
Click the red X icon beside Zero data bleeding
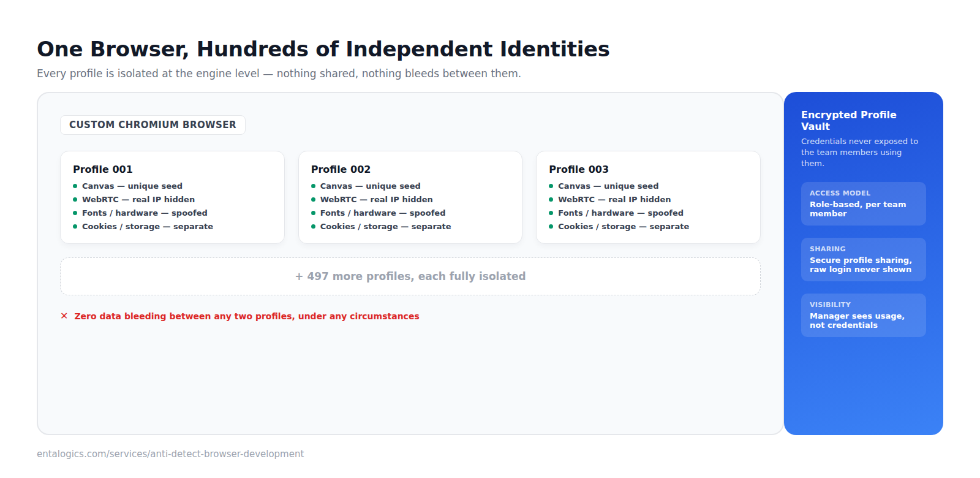point(64,316)
